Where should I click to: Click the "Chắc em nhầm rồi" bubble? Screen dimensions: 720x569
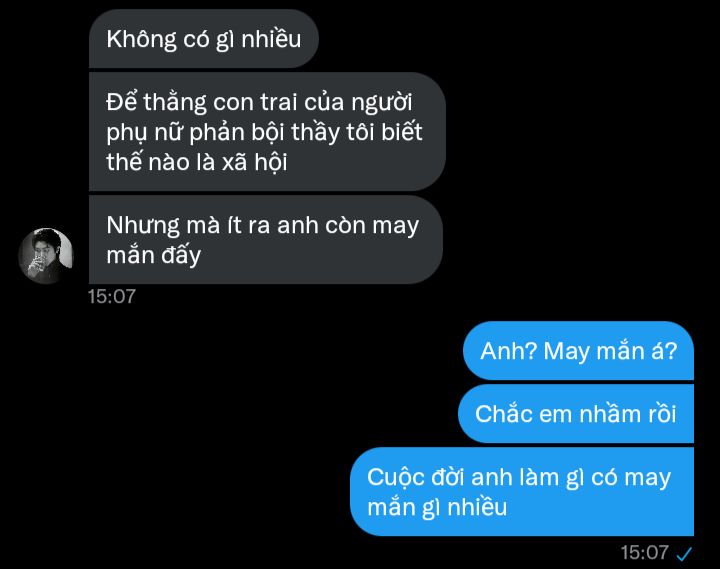[576, 414]
